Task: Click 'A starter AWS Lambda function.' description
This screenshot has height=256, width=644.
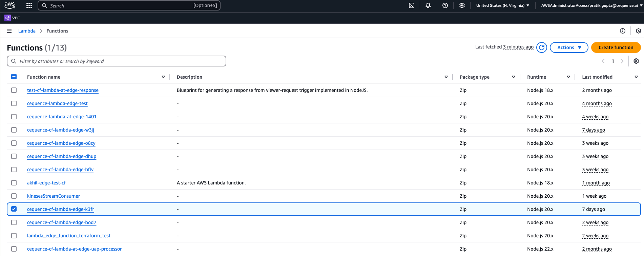Action: coord(211,183)
